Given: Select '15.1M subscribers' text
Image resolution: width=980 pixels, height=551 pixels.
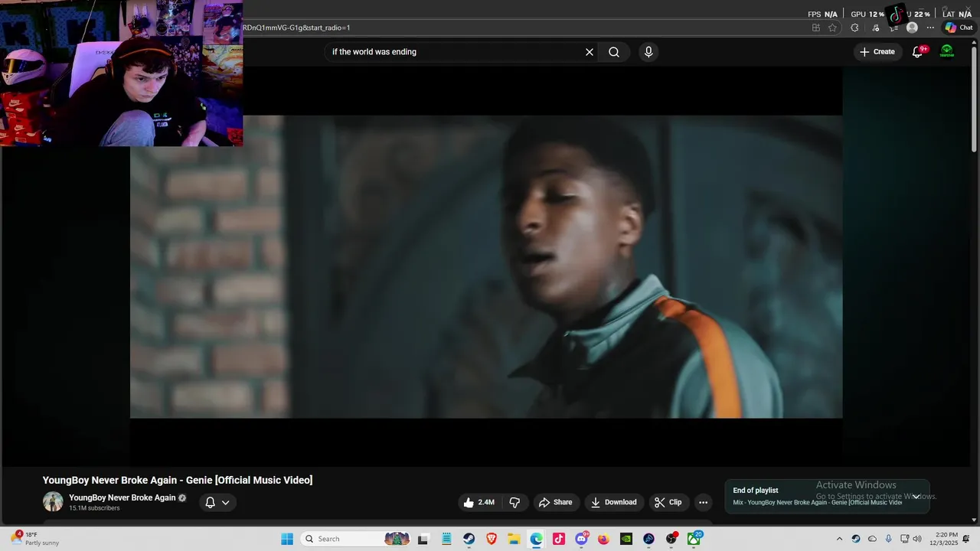Looking at the screenshot, I should tap(94, 508).
